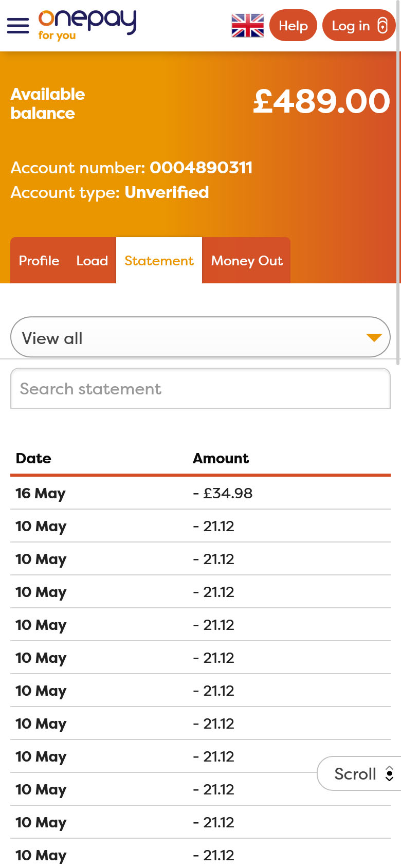Click the orange dropdown arrow
This screenshot has width=401, height=868.
click(374, 338)
